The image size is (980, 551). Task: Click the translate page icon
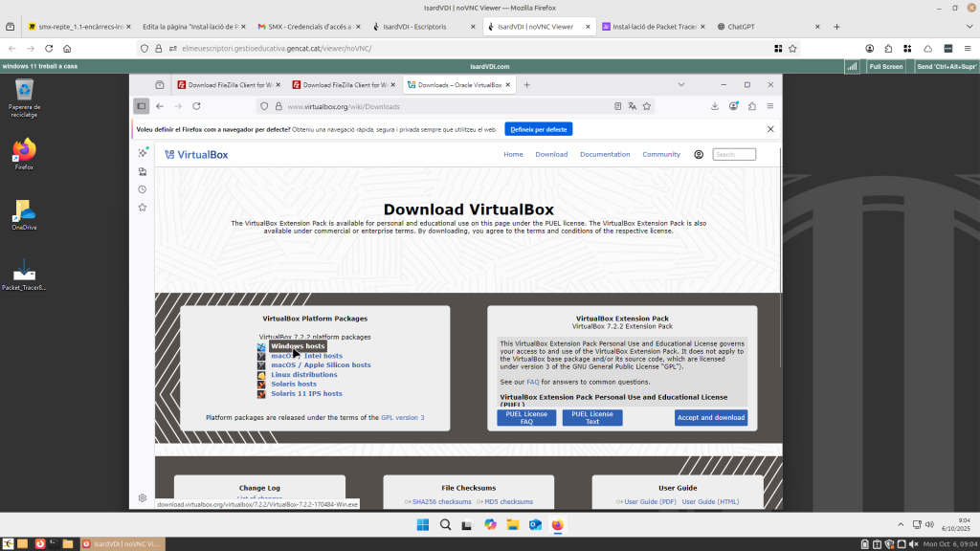click(x=632, y=106)
